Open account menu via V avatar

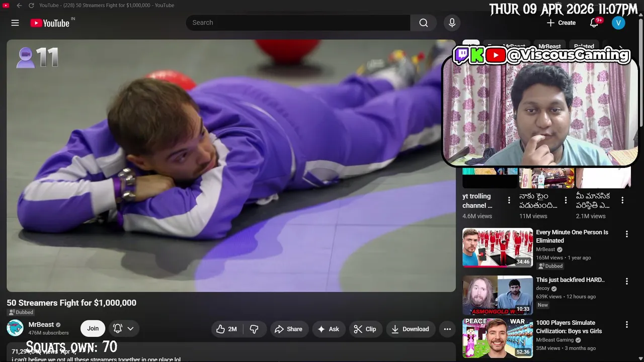click(618, 23)
